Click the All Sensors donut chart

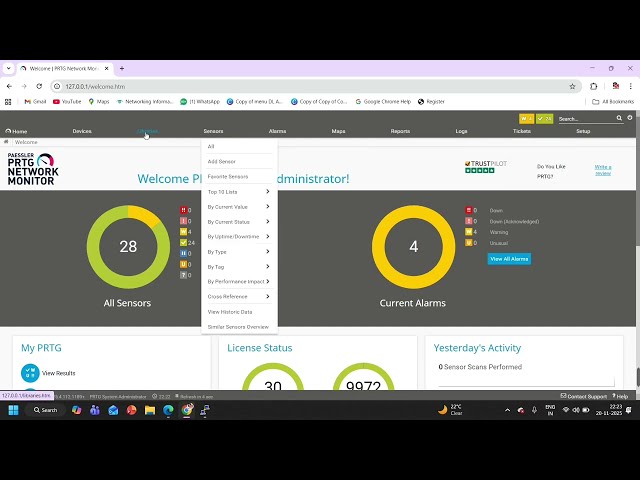(x=128, y=247)
